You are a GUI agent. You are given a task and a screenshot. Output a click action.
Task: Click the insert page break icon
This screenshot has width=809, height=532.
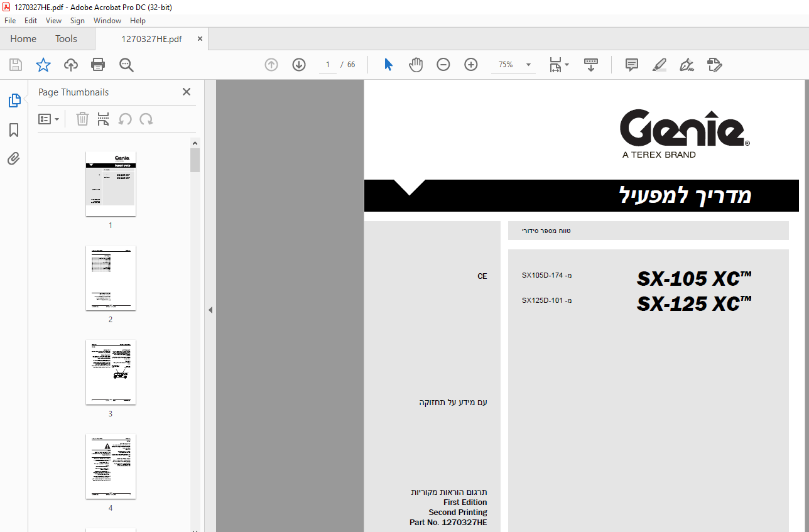[x=104, y=119]
